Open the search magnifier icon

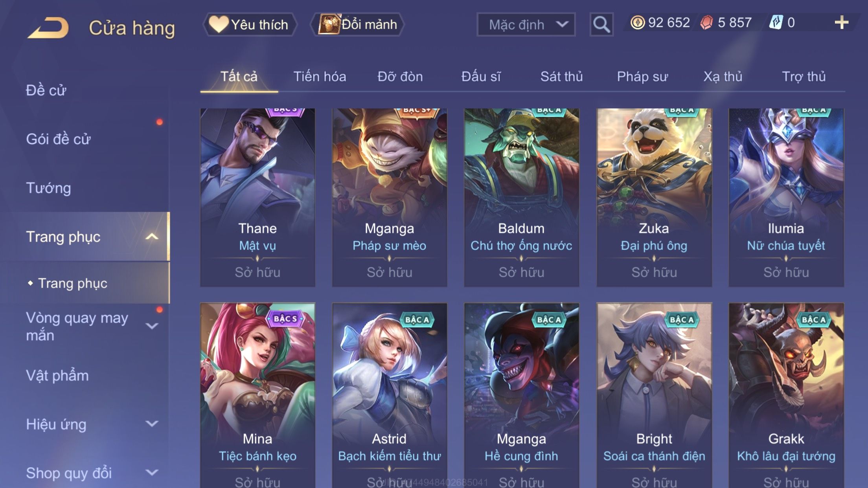pyautogui.click(x=601, y=24)
